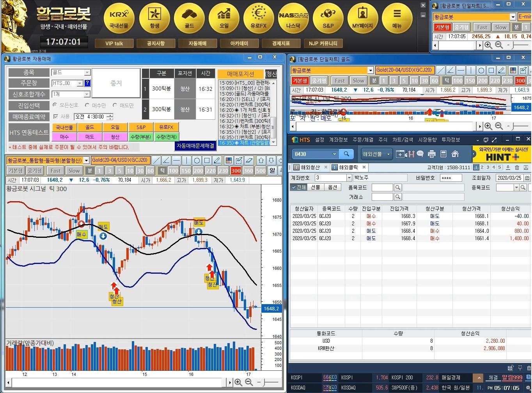532x393 pixels.
Task: Switch to HTS screen page 2
Action: click(482, 167)
